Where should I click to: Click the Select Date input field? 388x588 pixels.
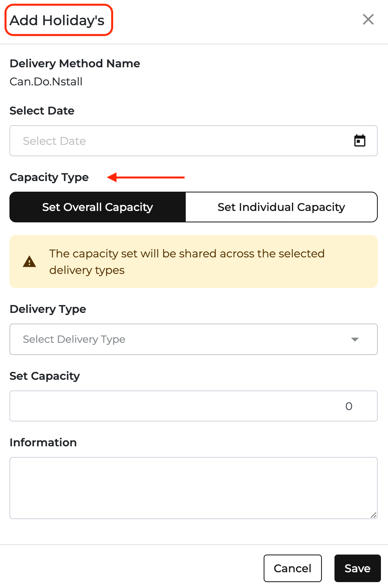point(194,141)
